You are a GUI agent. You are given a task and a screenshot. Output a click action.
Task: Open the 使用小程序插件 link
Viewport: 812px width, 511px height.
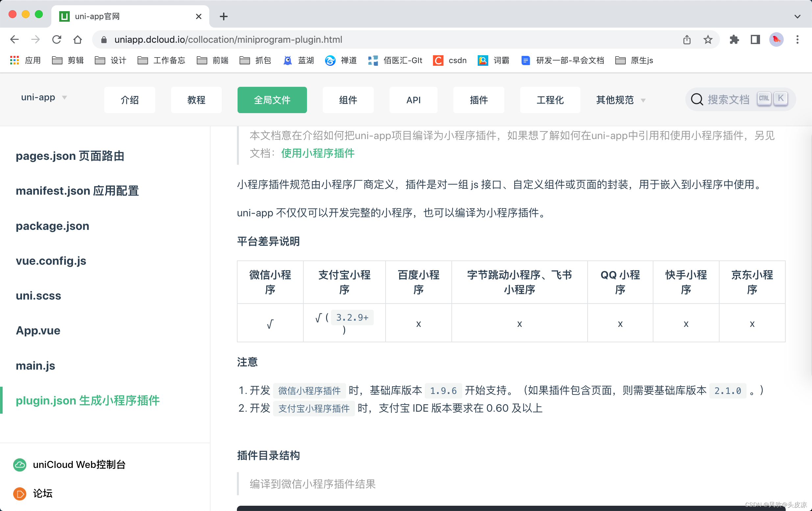[x=317, y=153]
